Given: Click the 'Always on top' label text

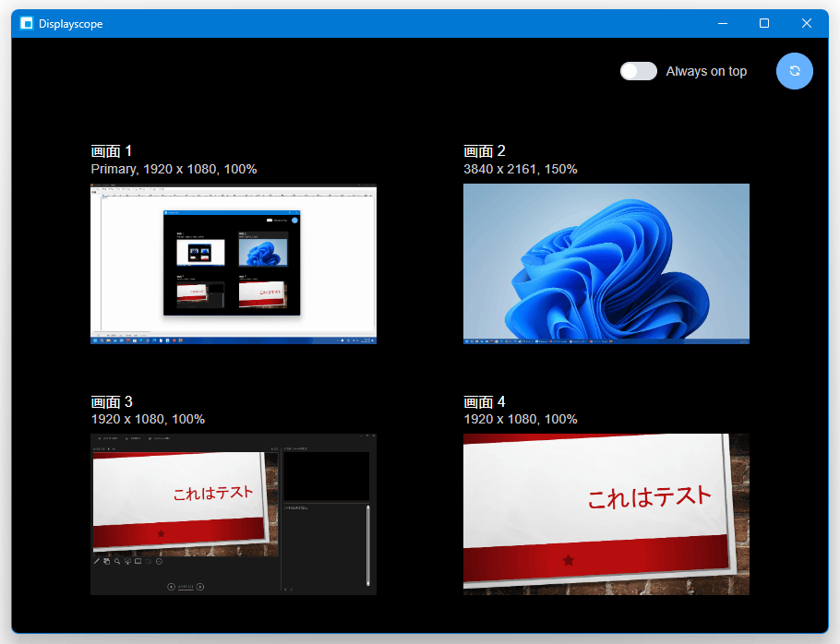Looking at the screenshot, I should coord(706,71).
